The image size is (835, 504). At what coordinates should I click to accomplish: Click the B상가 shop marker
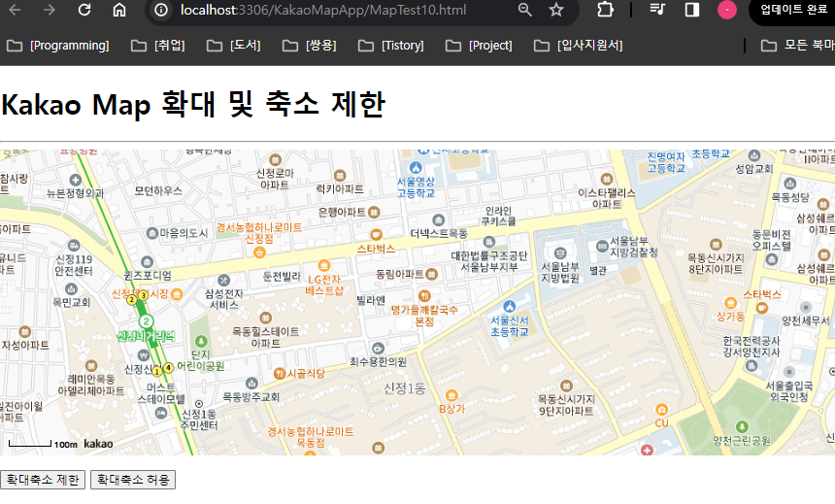tap(451, 395)
